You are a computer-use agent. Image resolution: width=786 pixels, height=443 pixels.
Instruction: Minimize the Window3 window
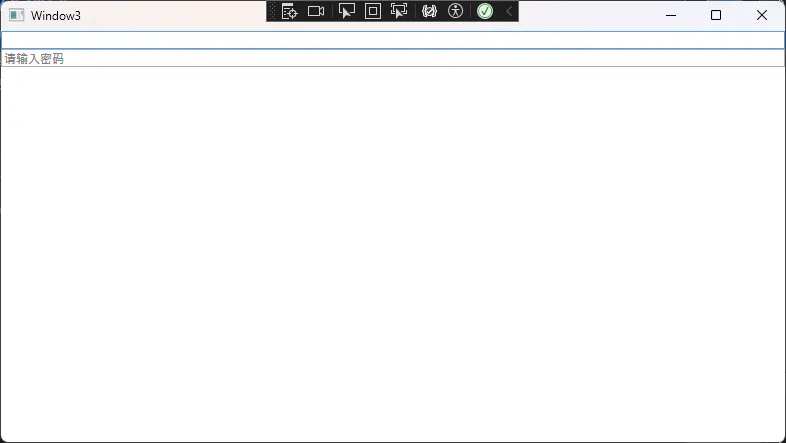[x=670, y=15]
